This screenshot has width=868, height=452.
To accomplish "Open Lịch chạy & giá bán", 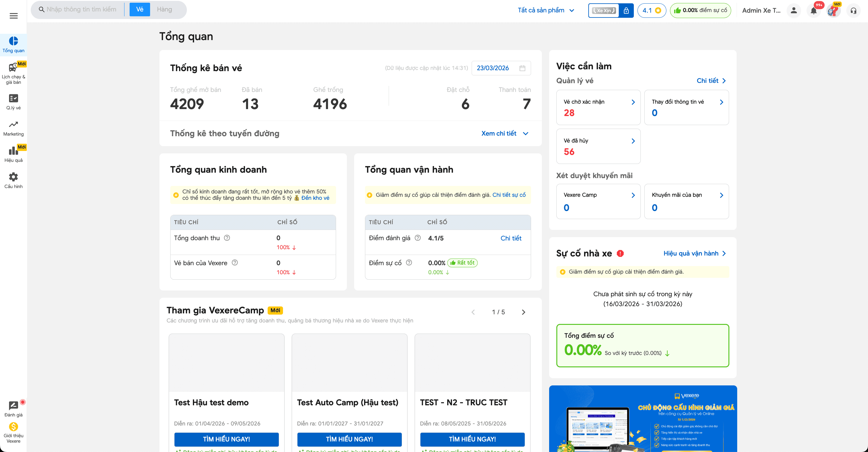I will pyautogui.click(x=14, y=73).
